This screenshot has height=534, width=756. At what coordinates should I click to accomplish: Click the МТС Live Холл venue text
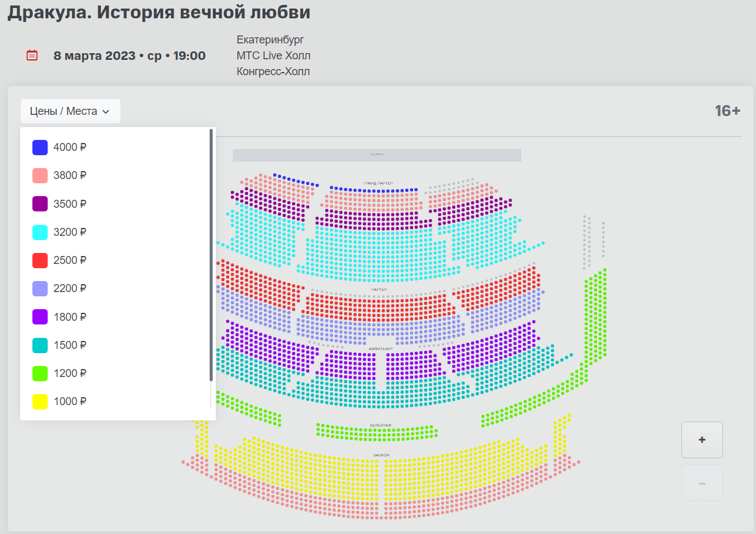[x=273, y=56]
